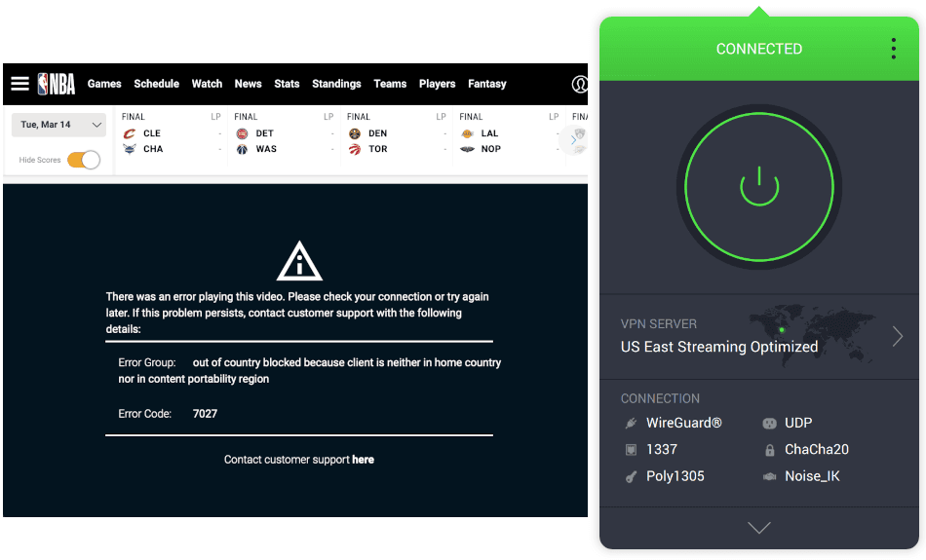Open the Stats menu item
Viewport: 926px width, 560px height.
click(x=287, y=84)
